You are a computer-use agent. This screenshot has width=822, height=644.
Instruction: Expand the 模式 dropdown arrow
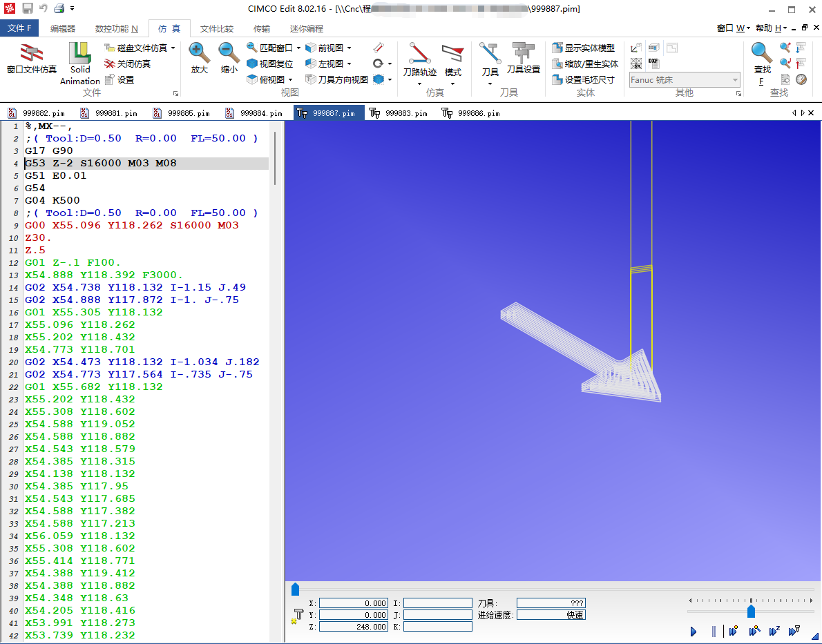[x=453, y=84]
